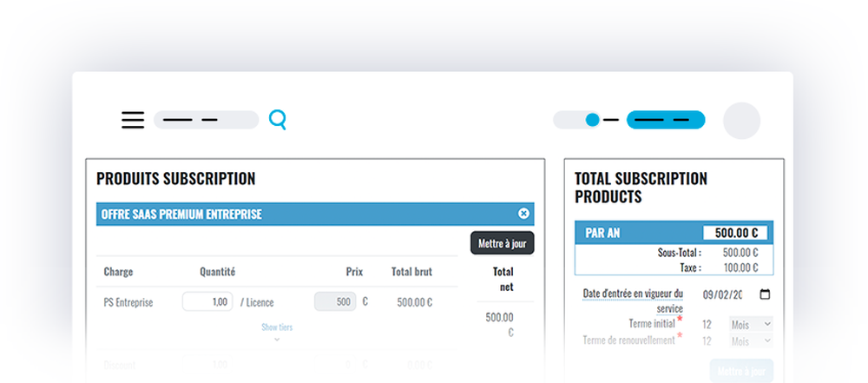This screenshot has width=868, height=383.
Task: Click the Terme de renouvellement value 12
Action: point(707,341)
